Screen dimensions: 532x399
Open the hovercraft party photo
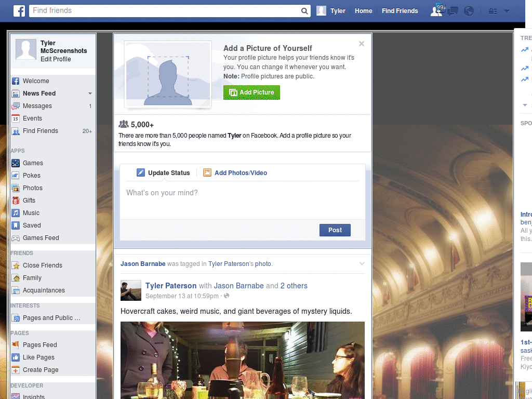pos(242,361)
